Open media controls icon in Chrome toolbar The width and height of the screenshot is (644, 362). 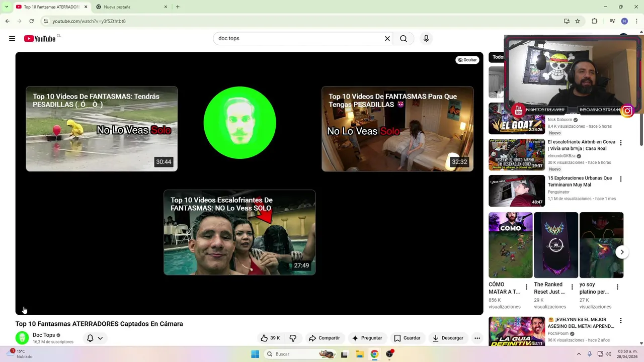(612, 21)
